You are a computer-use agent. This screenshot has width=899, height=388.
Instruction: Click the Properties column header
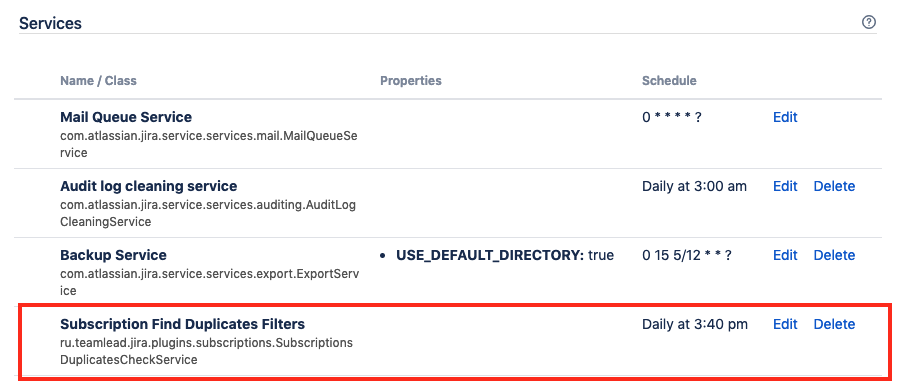(x=411, y=81)
